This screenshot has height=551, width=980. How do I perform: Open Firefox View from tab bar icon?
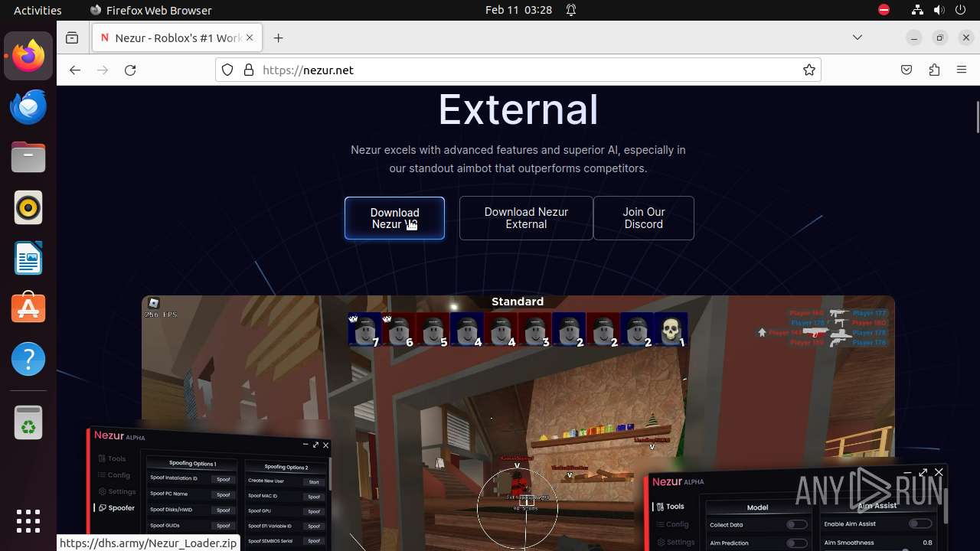72,37
